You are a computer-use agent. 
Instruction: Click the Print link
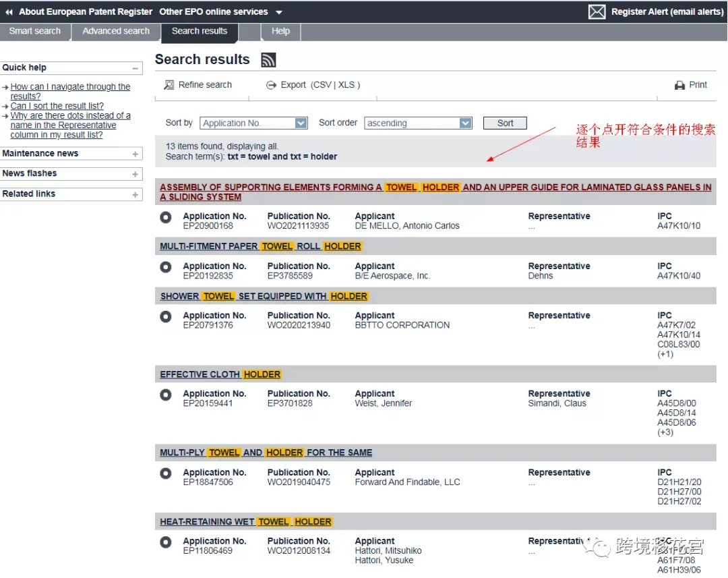698,84
